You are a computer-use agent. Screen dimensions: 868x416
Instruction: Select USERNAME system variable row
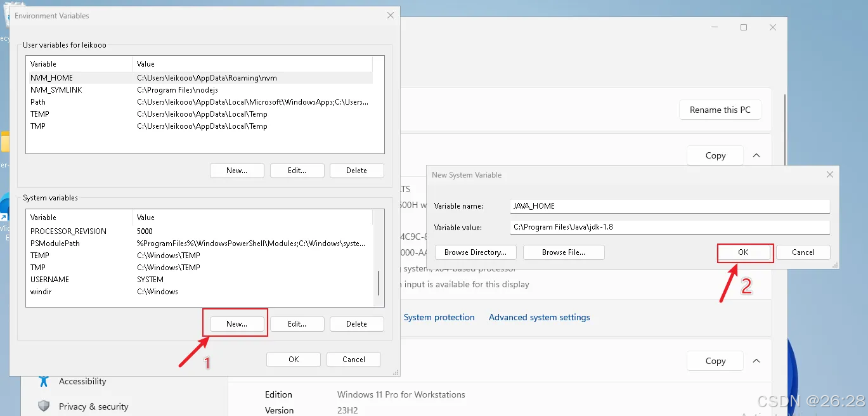[199, 280]
